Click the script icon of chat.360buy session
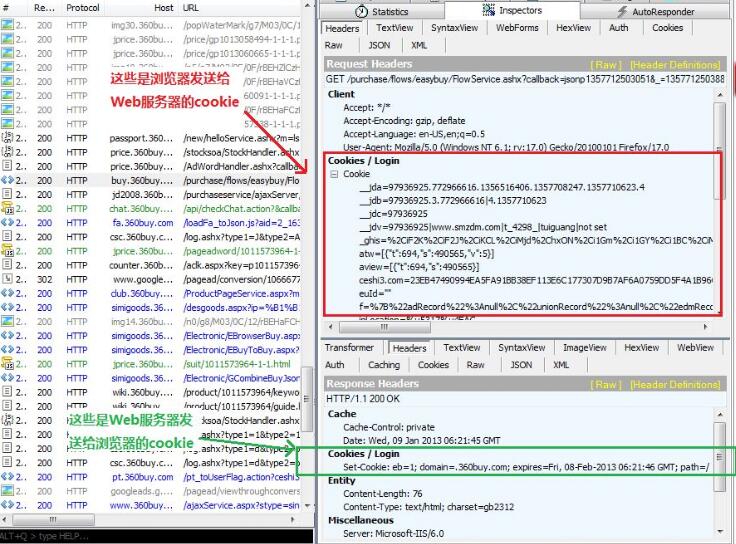Image resolution: width=736 pixels, height=544 pixels. click(7, 209)
